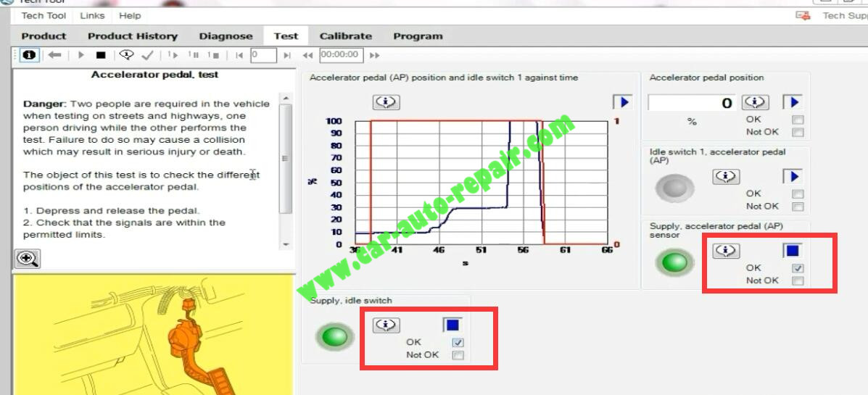The width and height of the screenshot is (868, 395).
Task: Check Not OK for Accelerator pedal position
Action: click(x=798, y=132)
